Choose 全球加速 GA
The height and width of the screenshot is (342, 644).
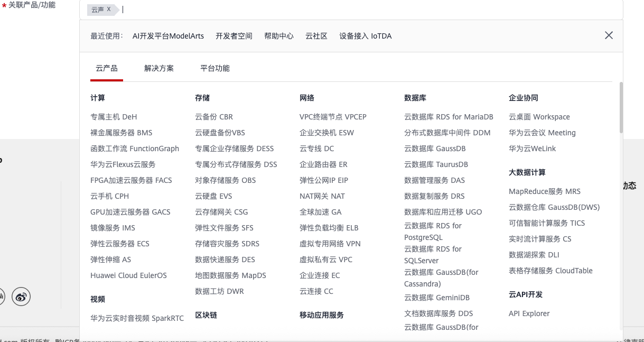pos(321,212)
